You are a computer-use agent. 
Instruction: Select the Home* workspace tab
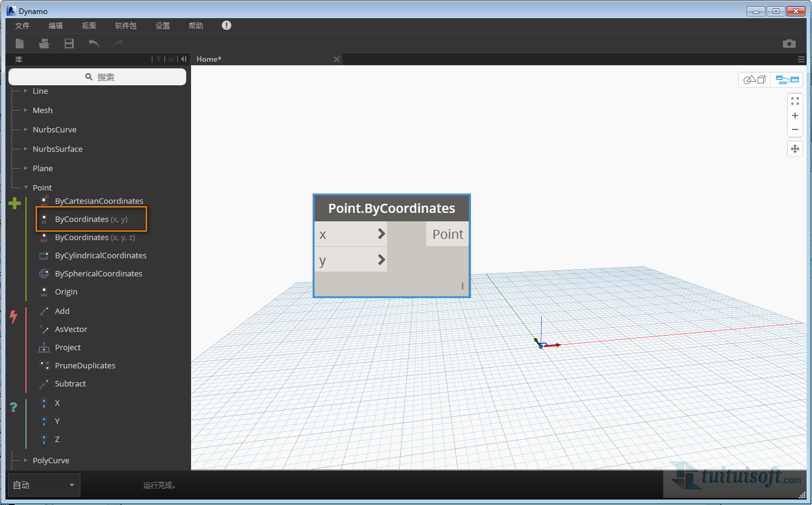(209, 59)
